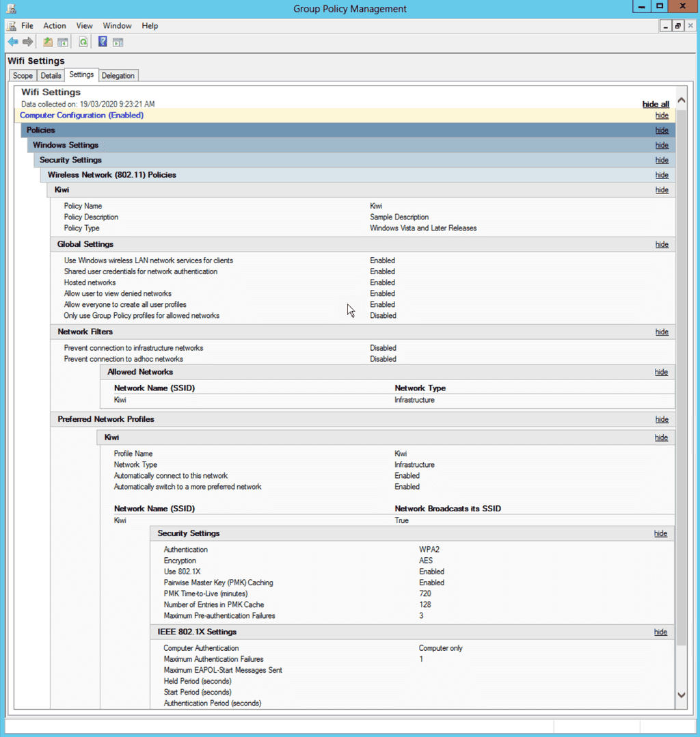Select the 'Sample Description' policy description value

pos(399,217)
